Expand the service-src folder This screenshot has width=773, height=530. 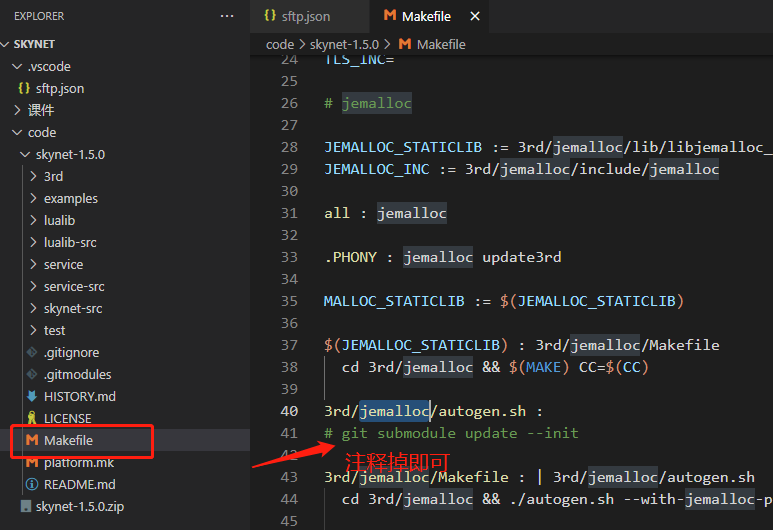click(34, 286)
